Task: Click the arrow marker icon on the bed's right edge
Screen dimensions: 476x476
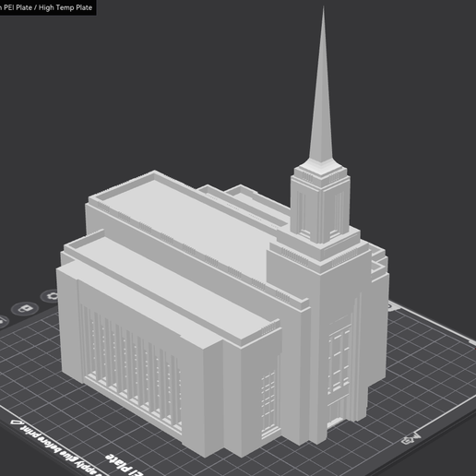Action: (411, 439)
